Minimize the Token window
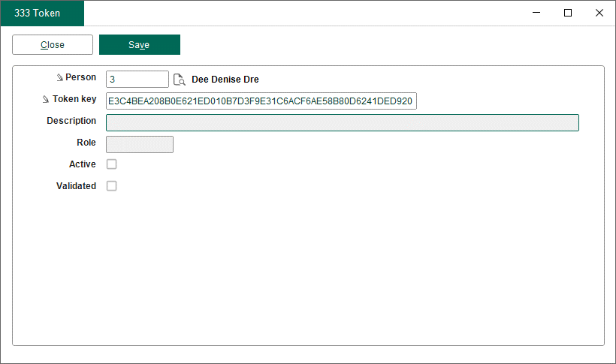Screen dimensions: 616x364 [x=536, y=13]
